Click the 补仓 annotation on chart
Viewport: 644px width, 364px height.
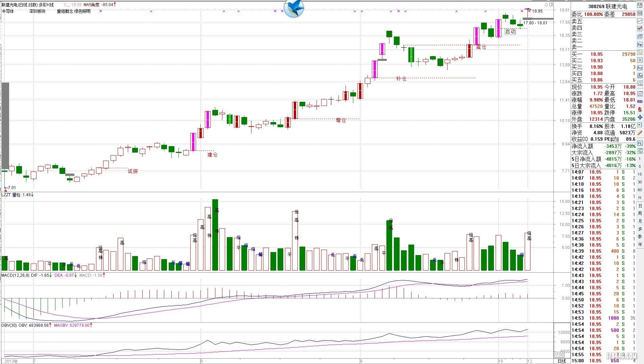tap(401, 78)
